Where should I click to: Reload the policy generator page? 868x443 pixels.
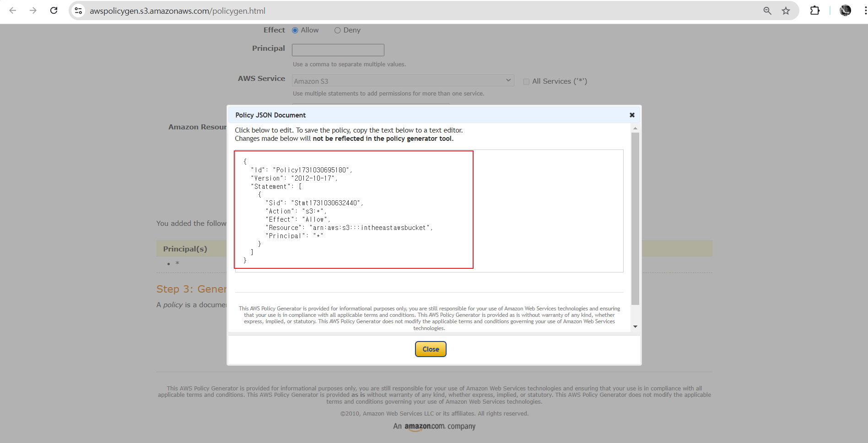(x=54, y=11)
